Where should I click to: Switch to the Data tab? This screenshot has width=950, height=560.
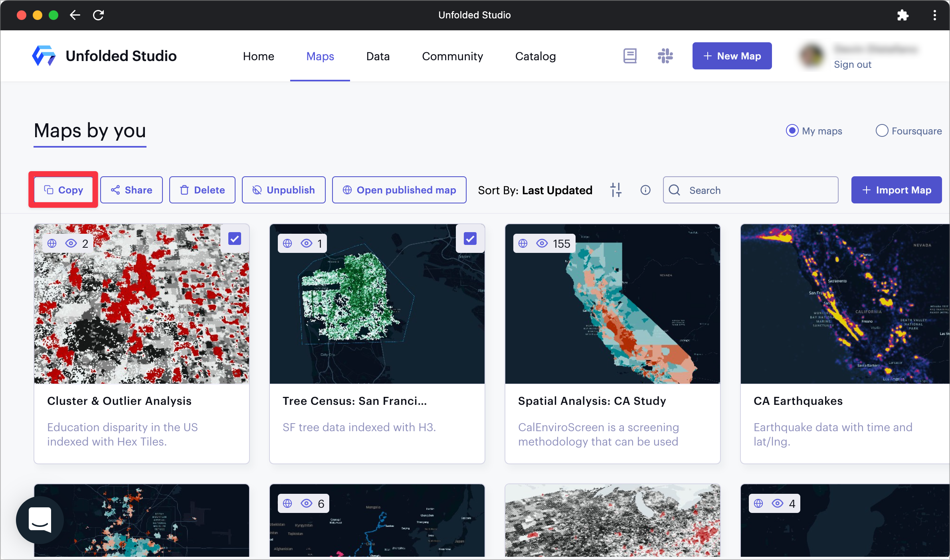(378, 56)
